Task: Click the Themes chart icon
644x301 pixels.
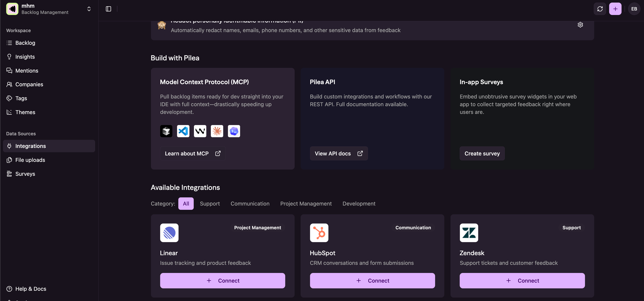Action: pos(9,112)
